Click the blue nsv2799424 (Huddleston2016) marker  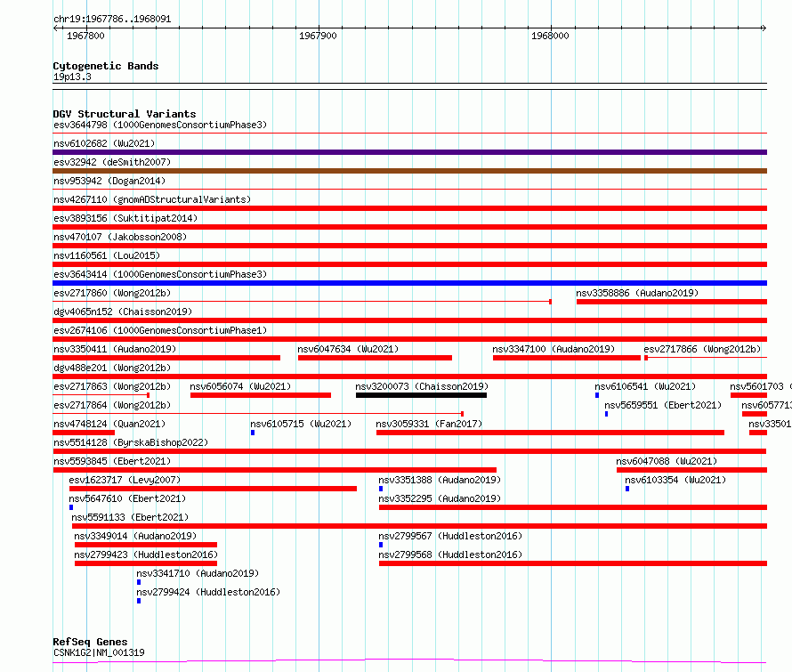click(139, 601)
